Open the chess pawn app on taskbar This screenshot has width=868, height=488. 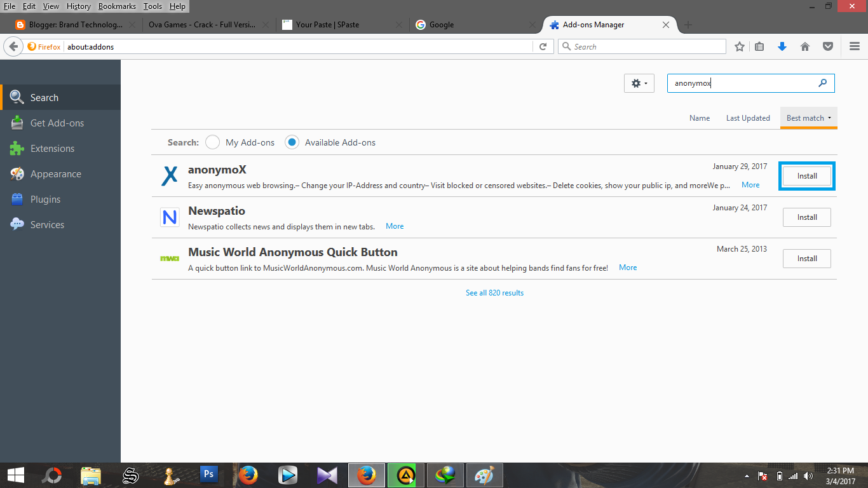170,475
